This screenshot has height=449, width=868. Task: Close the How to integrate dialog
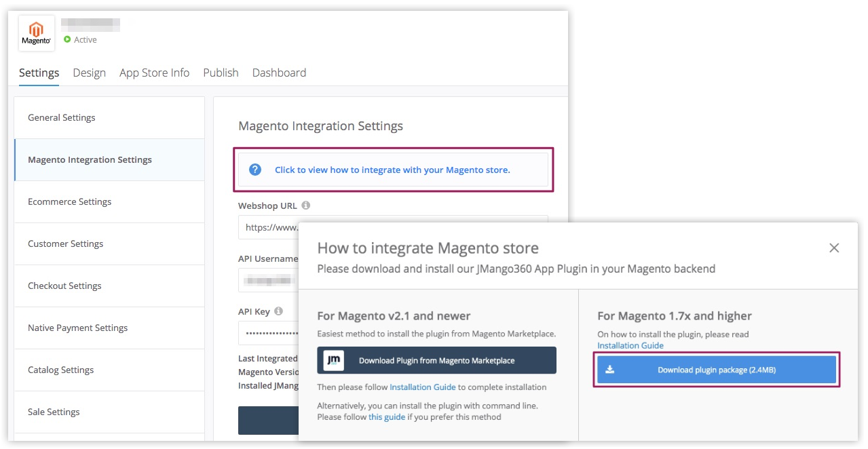[835, 248]
